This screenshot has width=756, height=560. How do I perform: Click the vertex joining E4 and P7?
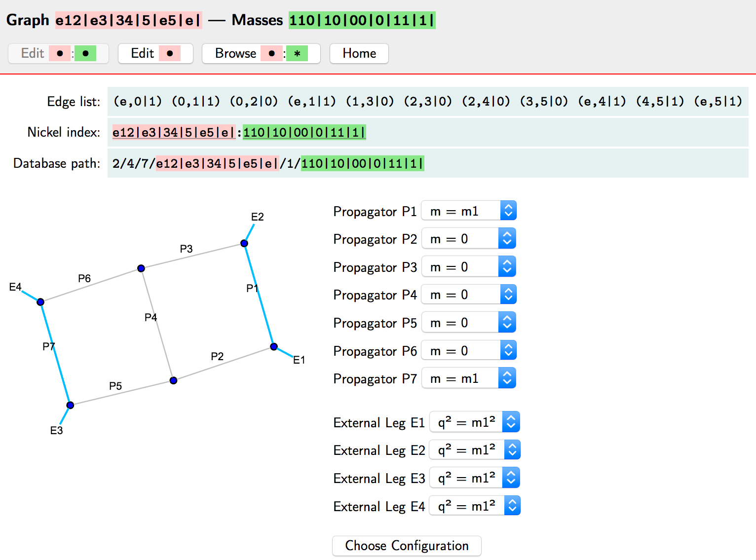point(40,302)
